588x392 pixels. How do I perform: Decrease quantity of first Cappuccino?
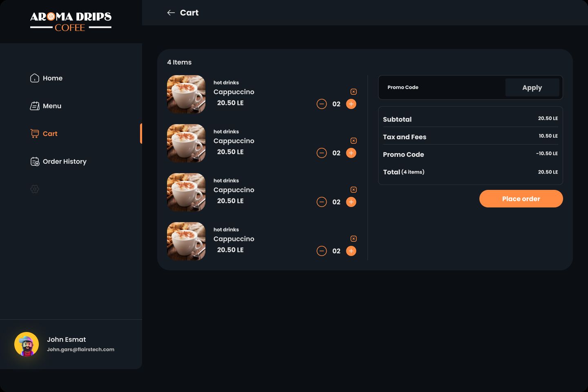(x=322, y=104)
